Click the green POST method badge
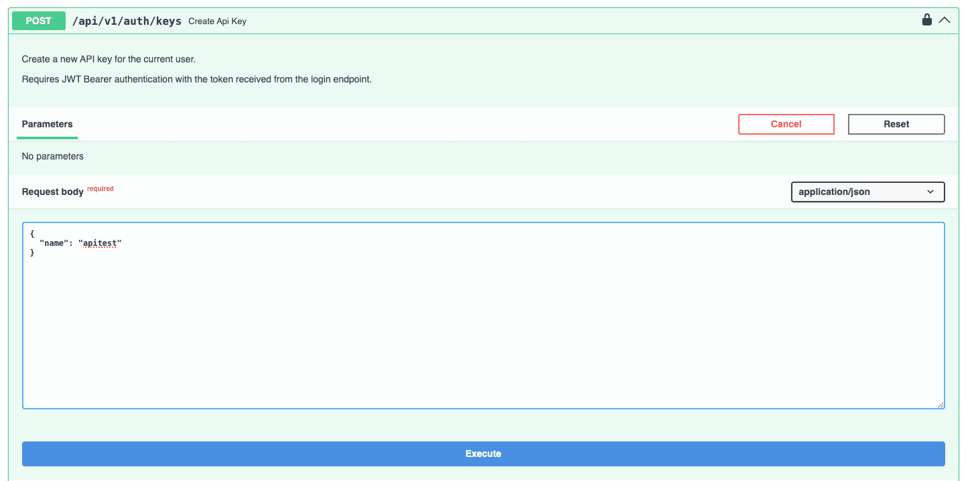Image resolution: width=980 pixels, height=481 pixels. pyautogui.click(x=38, y=21)
